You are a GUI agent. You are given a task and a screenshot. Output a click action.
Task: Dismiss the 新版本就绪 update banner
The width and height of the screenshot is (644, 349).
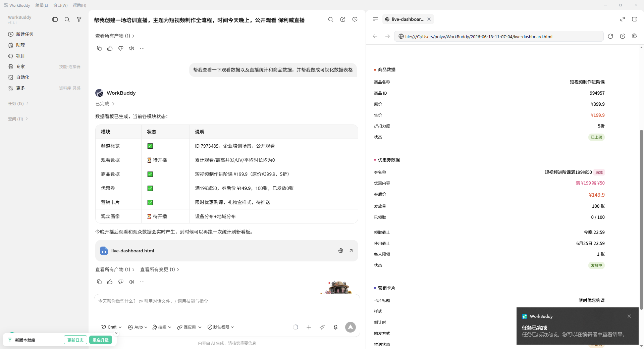pos(116,333)
